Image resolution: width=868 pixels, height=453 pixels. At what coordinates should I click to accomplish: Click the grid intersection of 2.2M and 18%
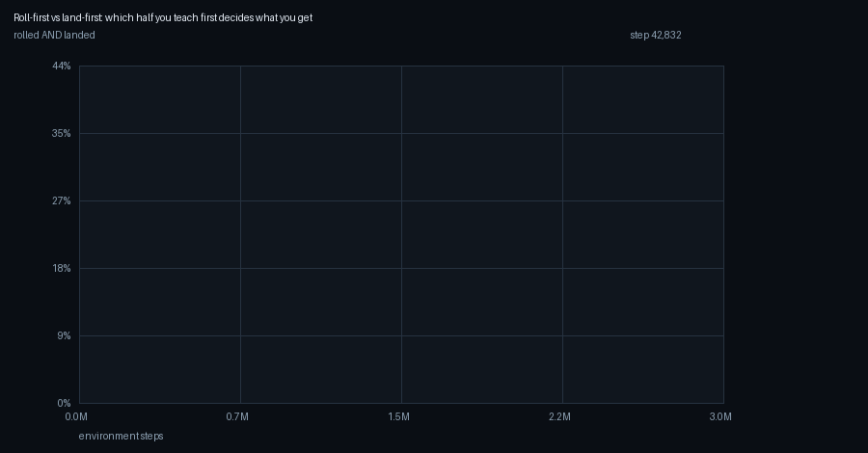click(562, 268)
